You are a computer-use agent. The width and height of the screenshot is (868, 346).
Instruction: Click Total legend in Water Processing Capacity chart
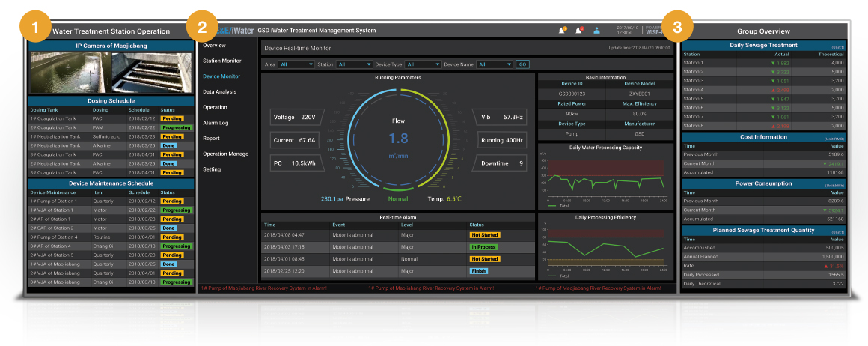[560, 206]
